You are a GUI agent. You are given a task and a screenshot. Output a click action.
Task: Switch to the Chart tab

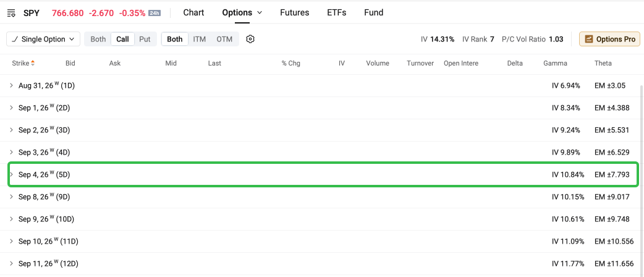pos(193,13)
